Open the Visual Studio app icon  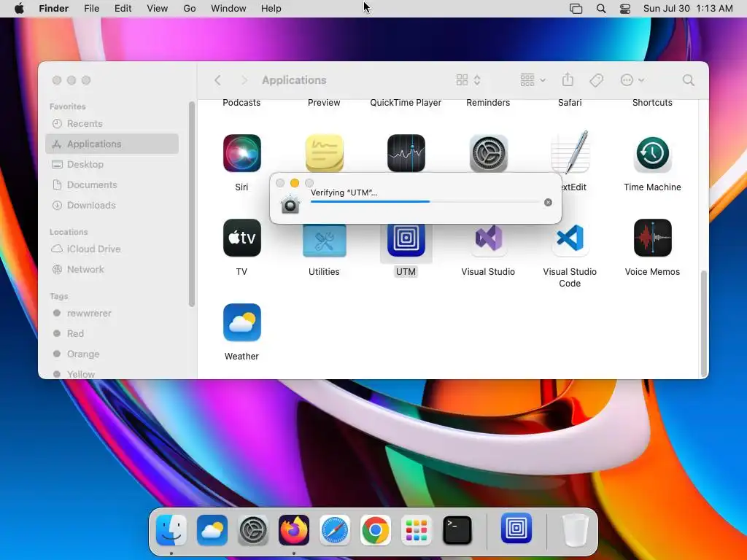(488, 238)
